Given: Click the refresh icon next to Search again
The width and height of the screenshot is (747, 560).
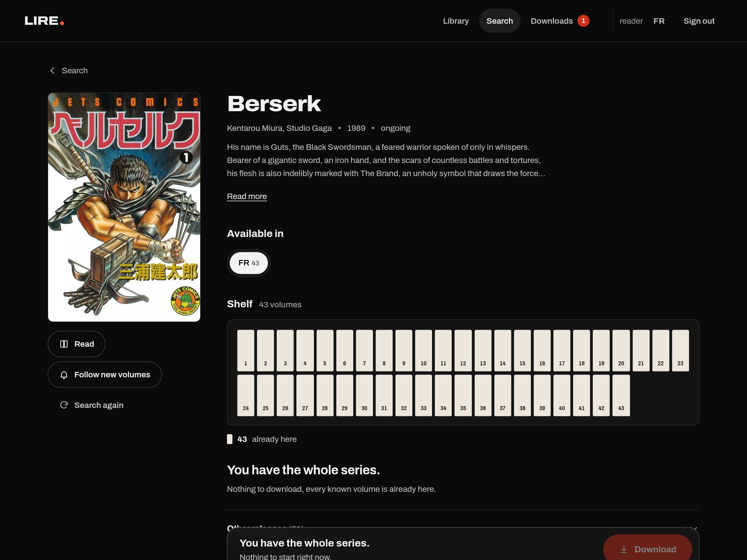Looking at the screenshot, I should tap(64, 405).
